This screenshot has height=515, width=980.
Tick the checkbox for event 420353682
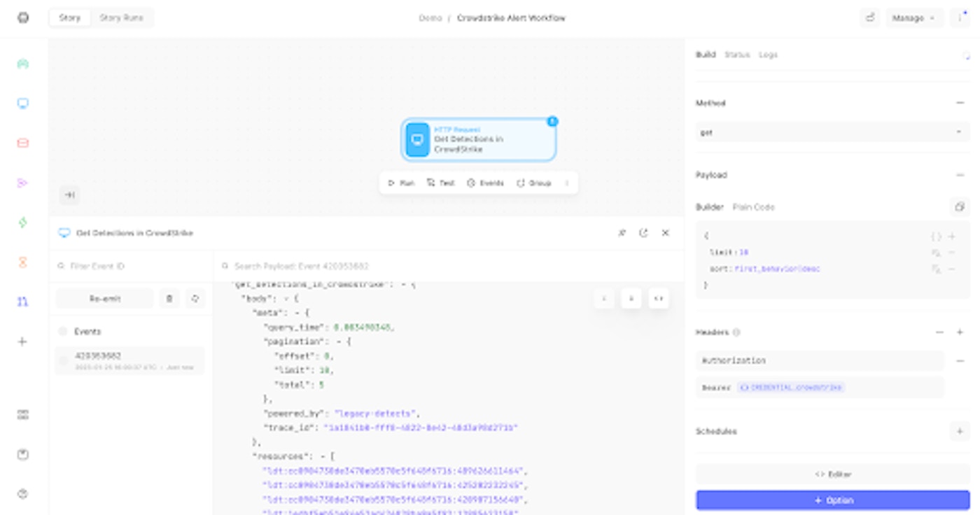(x=63, y=360)
